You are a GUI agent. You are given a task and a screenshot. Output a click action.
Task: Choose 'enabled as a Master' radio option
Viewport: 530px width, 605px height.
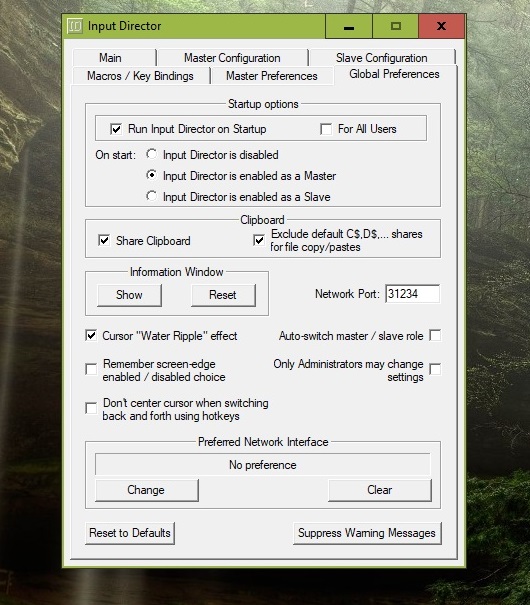152,175
